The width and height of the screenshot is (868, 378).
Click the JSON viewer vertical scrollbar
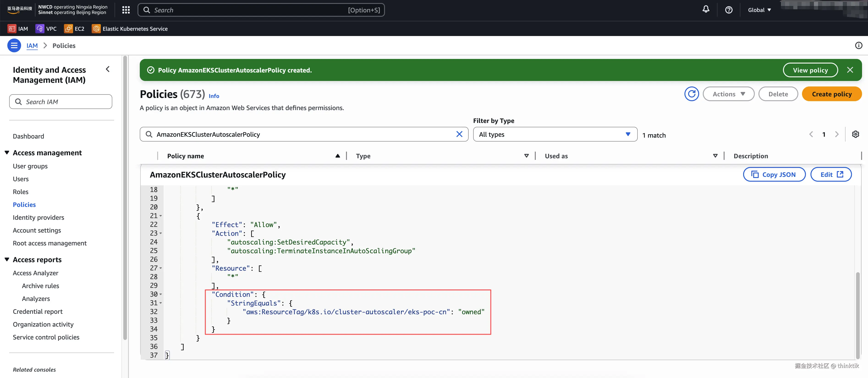857,314
